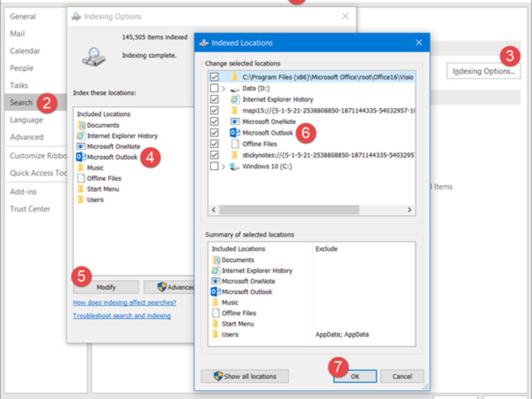Uncheck the Internet Explorer History checkbox
This screenshot has height=399, width=532.
[215, 99]
